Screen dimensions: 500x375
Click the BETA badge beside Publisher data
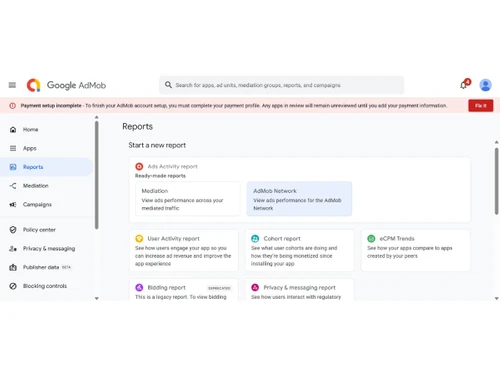[x=66, y=267]
